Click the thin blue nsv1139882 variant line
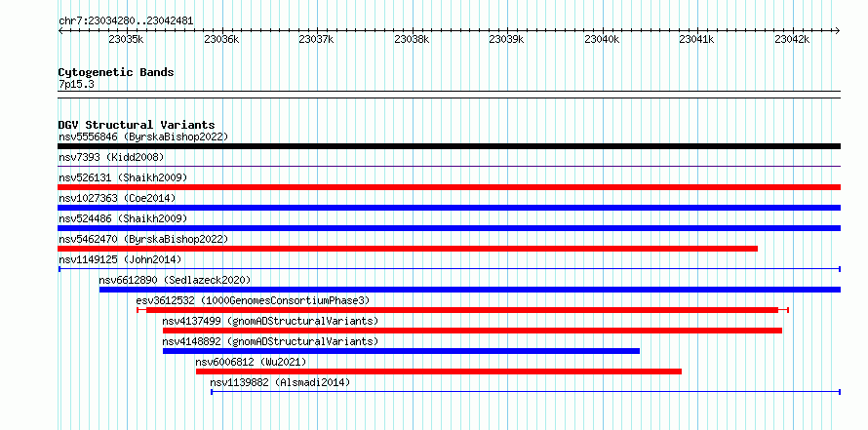 coord(526,392)
